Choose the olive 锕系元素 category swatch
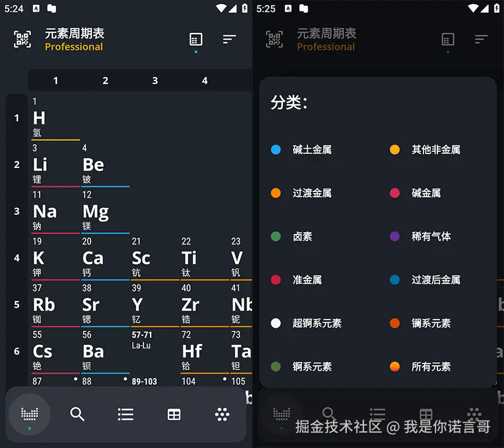504x448 pixels. (x=276, y=366)
